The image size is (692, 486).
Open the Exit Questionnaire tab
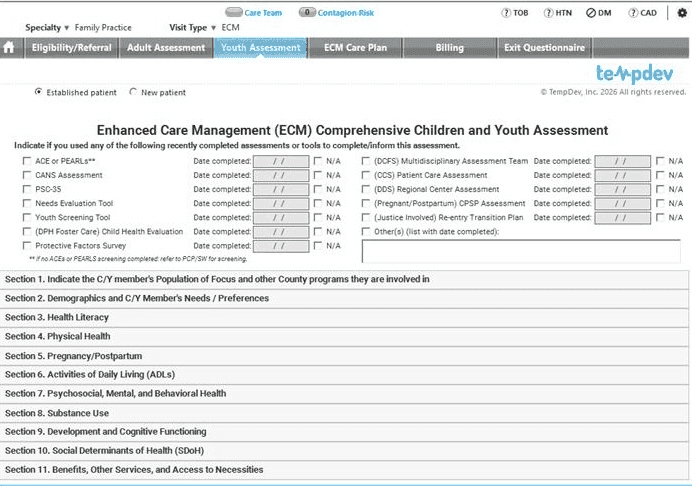click(x=544, y=48)
